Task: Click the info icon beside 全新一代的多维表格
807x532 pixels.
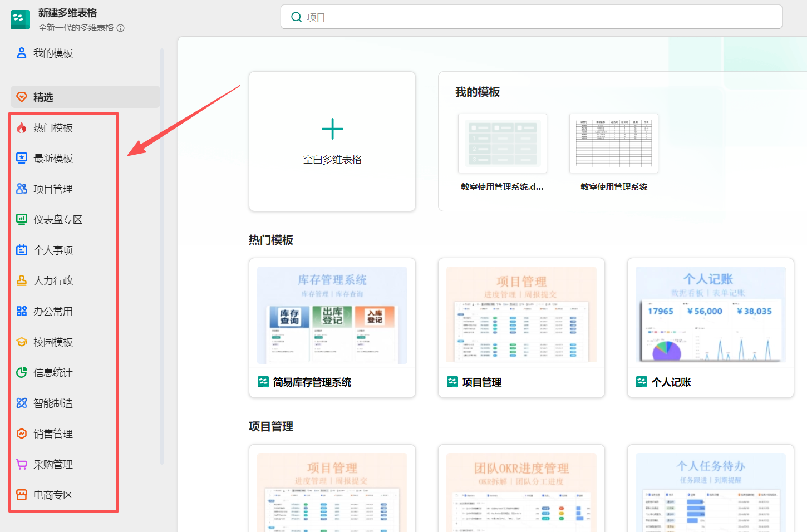Action: point(121,28)
